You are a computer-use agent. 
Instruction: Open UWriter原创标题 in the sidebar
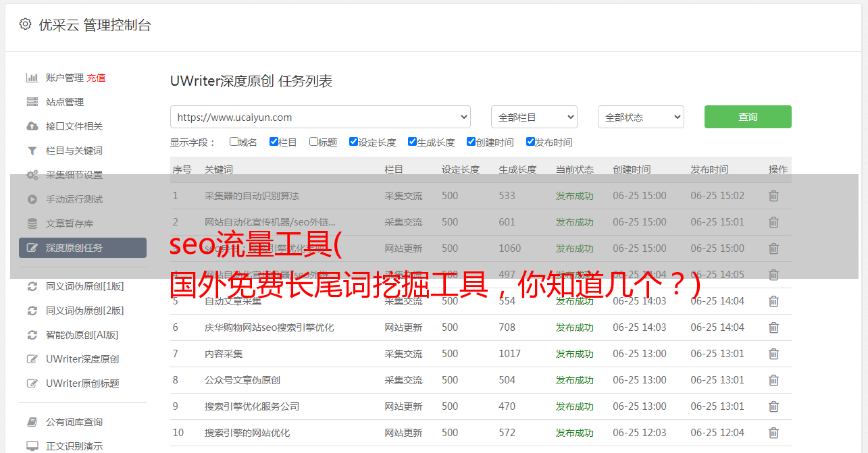[x=82, y=383]
